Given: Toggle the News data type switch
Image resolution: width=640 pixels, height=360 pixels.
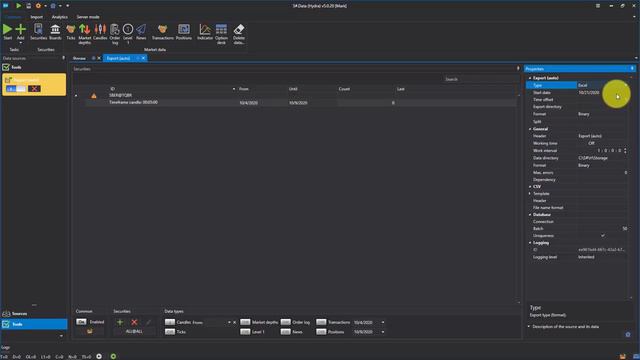Looking at the screenshot, I should 285,332.
